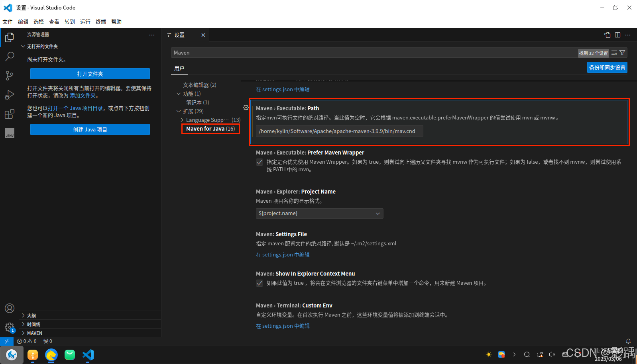The width and height of the screenshot is (637, 364).
Task: Close the 设置 editor tab
Action: [203, 35]
